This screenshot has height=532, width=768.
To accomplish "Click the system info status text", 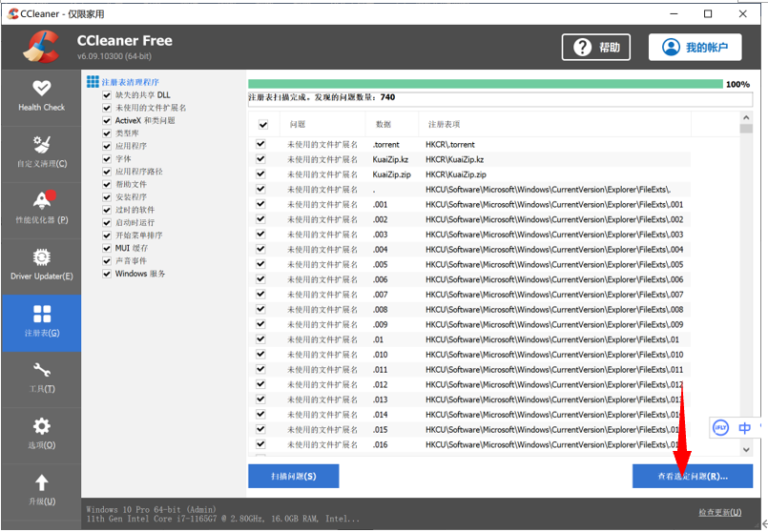I will [223, 514].
